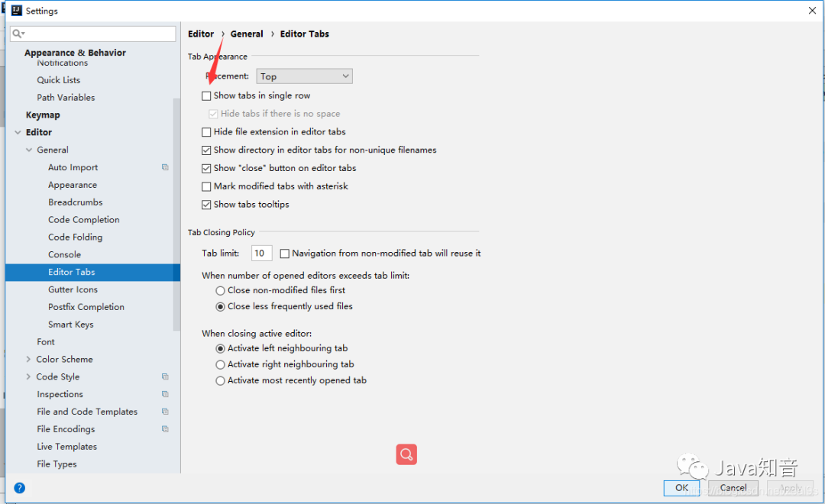Open Gutter Icons settings
The height and width of the screenshot is (504, 825).
[x=73, y=289]
